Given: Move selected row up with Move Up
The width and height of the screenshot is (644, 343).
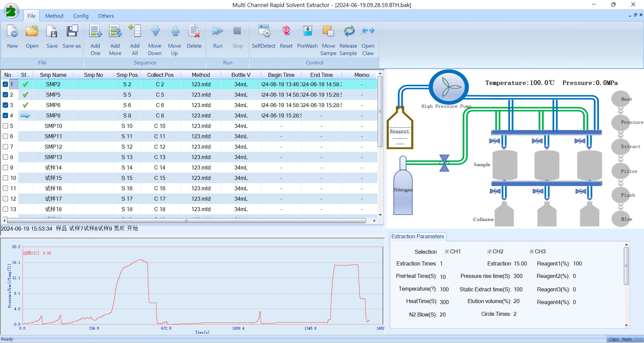Looking at the screenshot, I should pyautogui.click(x=175, y=31).
